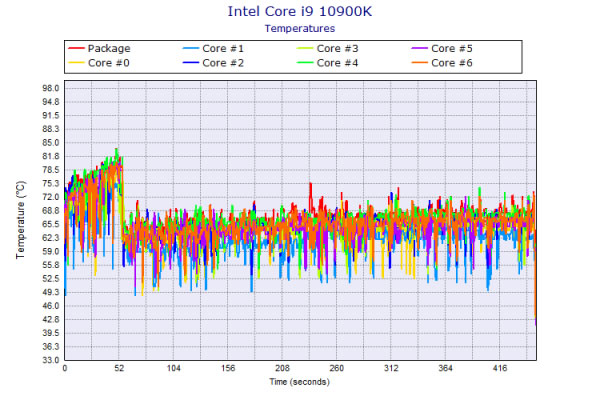
Task: Click the 65.5 y-axis value
Action: click(51, 224)
